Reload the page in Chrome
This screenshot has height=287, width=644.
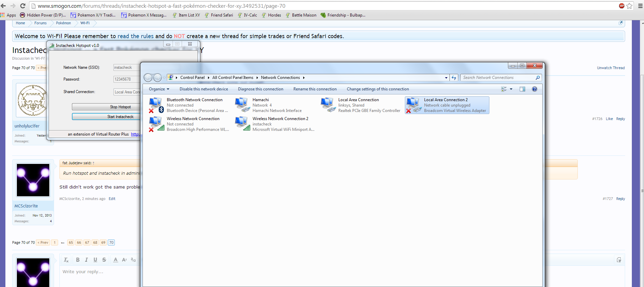click(23, 6)
